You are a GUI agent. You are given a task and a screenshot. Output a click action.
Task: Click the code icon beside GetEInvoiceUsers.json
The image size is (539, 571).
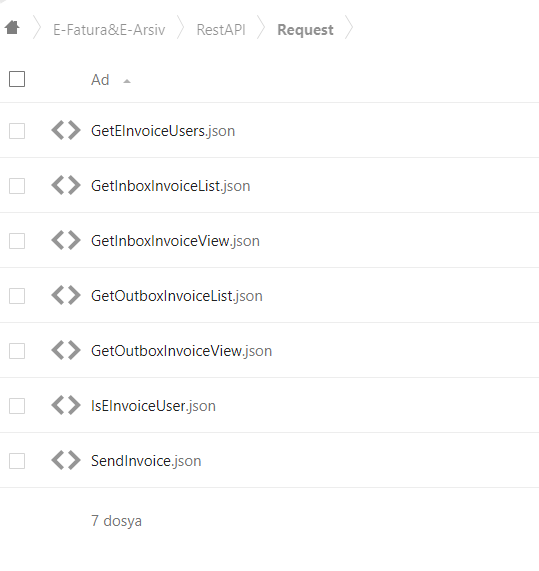66,130
